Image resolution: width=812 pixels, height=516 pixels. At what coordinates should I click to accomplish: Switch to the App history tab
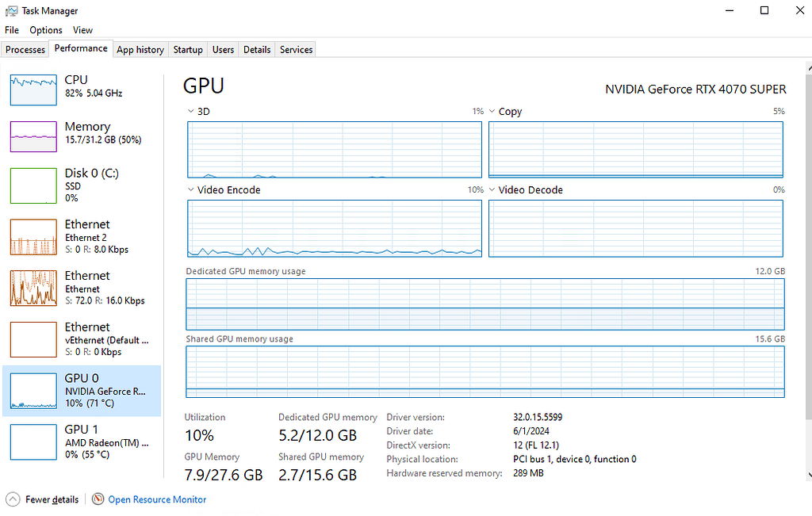140,49
